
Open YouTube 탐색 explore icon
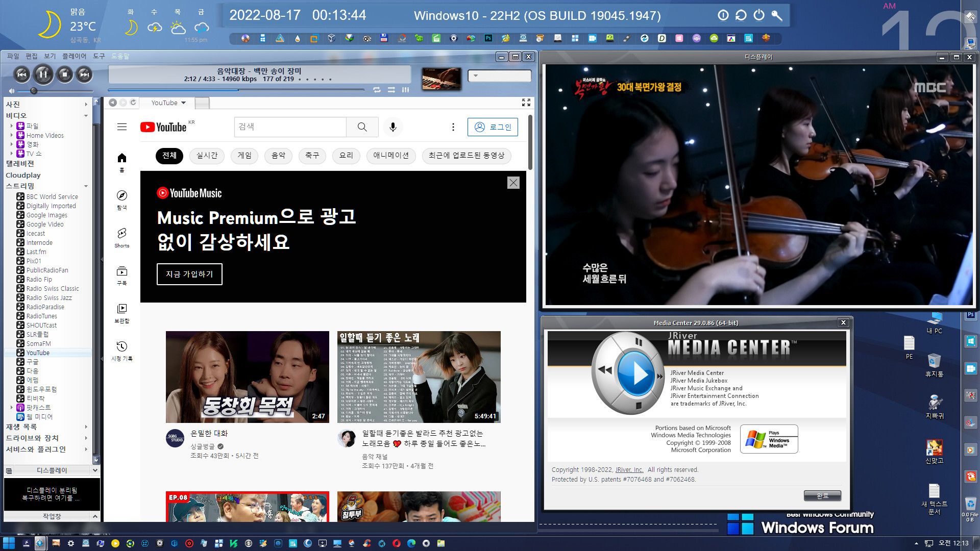122,200
